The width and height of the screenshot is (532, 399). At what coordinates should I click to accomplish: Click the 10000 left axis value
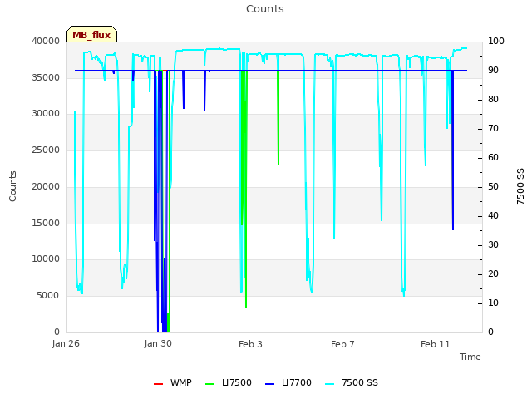point(46,259)
